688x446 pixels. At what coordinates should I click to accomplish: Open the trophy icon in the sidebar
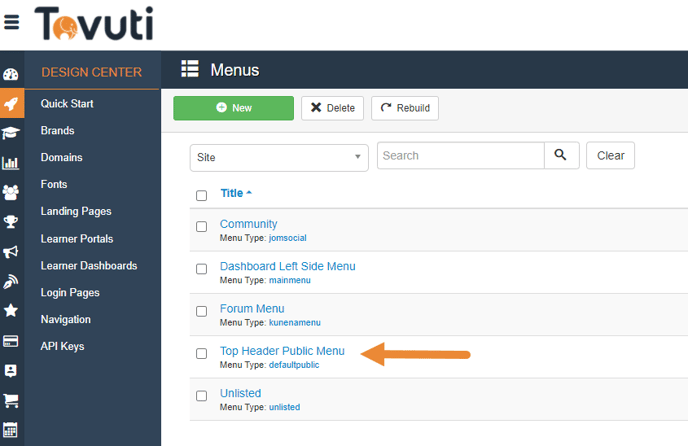11,222
